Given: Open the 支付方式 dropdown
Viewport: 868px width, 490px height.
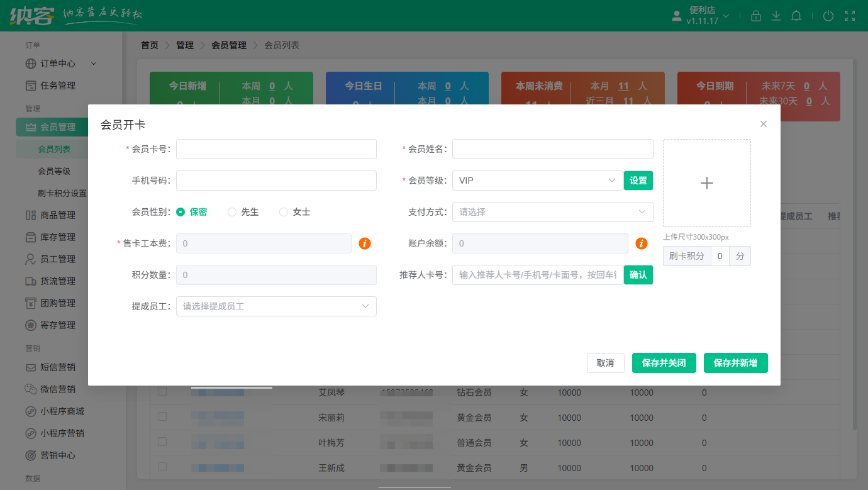Looking at the screenshot, I should pos(552,212).
